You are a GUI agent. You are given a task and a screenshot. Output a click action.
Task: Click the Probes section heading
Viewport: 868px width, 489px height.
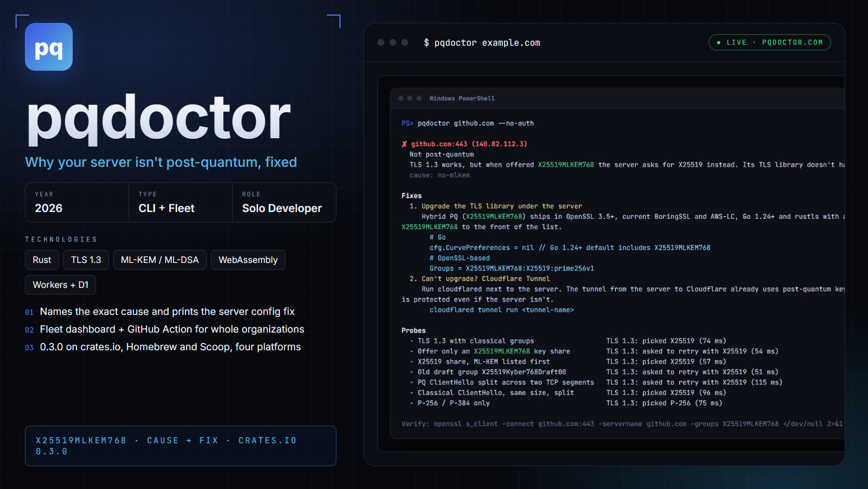pyautogui.click(x=414, y=331)
